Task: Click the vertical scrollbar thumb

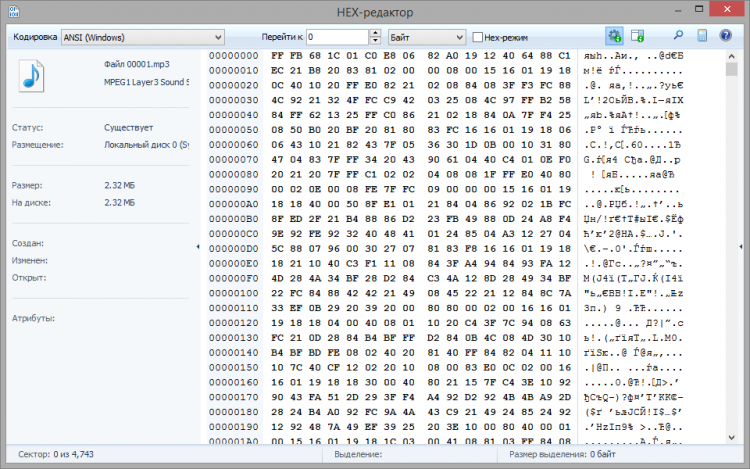Action: click(731, 69)
